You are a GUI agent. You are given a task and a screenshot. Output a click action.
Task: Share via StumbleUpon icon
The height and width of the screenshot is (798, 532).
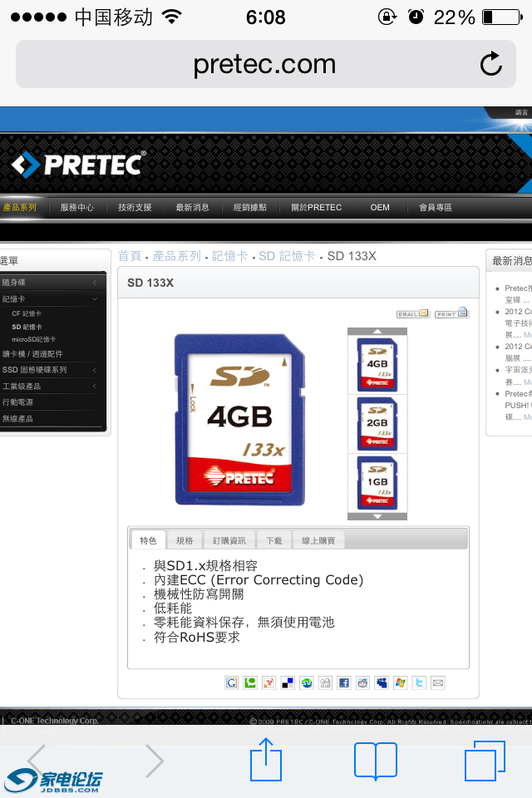[x=307, y=683]
